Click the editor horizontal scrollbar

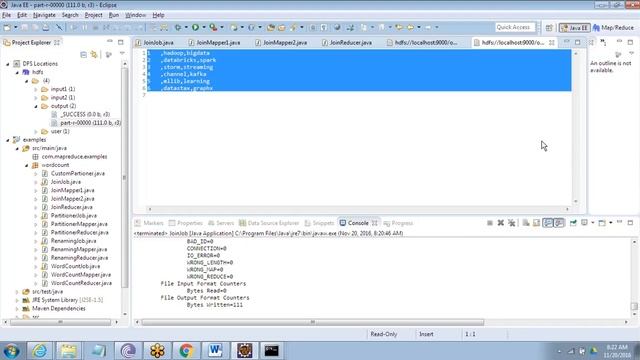click(x=358, y=209)
